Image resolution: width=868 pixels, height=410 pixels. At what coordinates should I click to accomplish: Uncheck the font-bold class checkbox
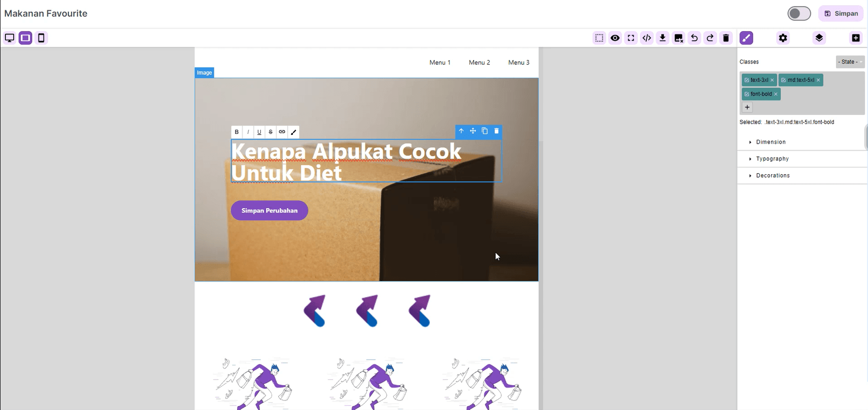click(747, 94)
